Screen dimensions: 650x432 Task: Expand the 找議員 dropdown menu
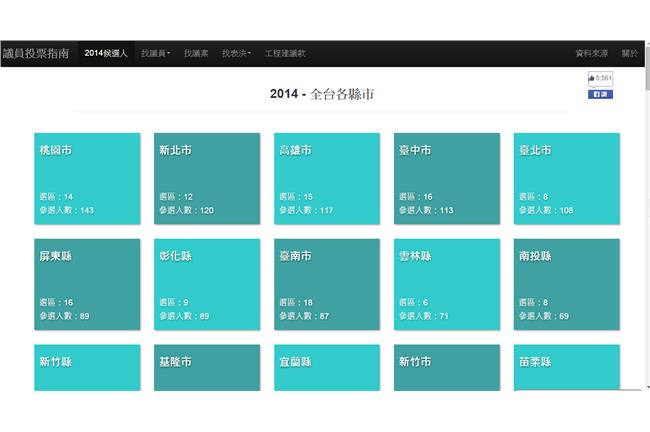[x=155, y=53]
